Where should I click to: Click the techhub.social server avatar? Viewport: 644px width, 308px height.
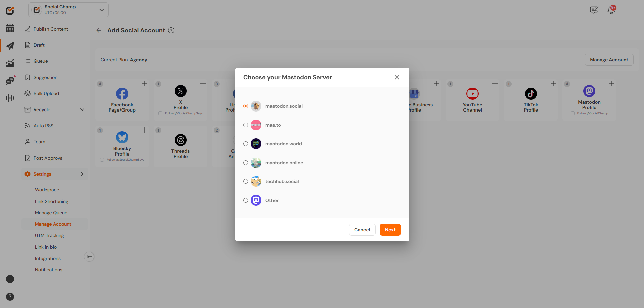[256, 181]
